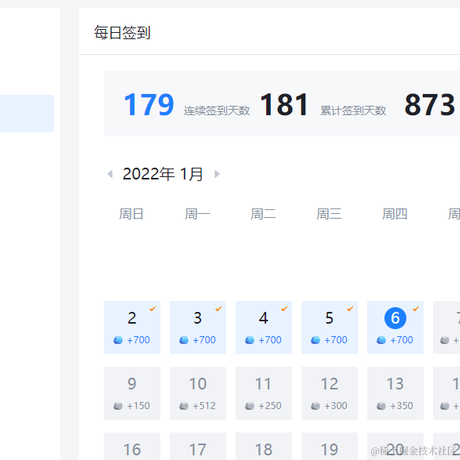Click 周一 weekday header
The height and width of the screenshot is (460, 460).
click(197, 214)
